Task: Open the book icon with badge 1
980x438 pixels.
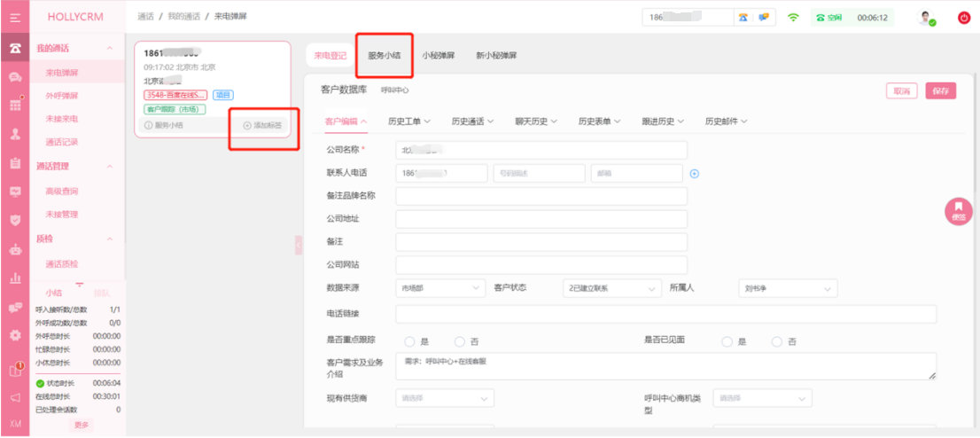Action: tap(16, 369)
